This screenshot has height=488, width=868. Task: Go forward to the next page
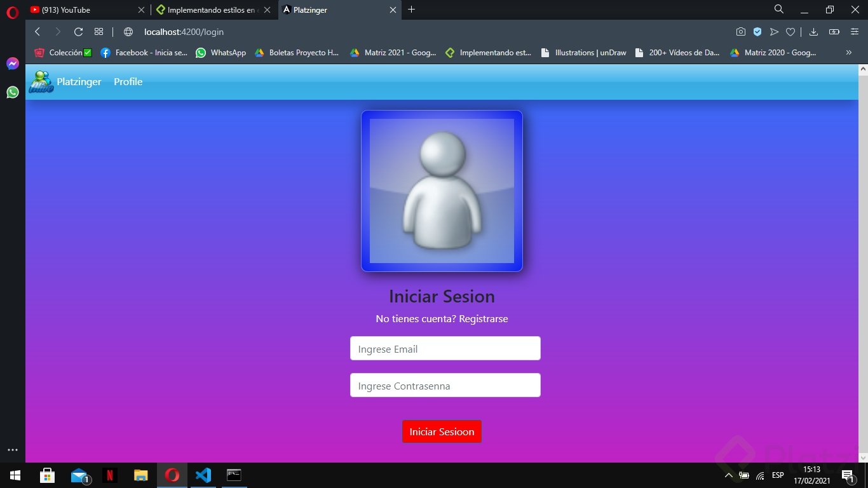click(58, 32)
